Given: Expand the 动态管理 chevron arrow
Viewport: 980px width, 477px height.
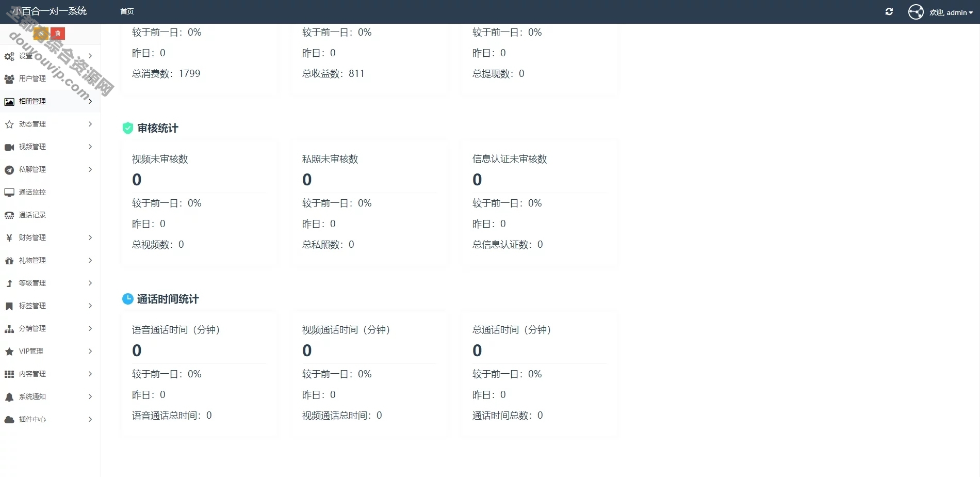Looking at the screenshot, I should [90, 124].
